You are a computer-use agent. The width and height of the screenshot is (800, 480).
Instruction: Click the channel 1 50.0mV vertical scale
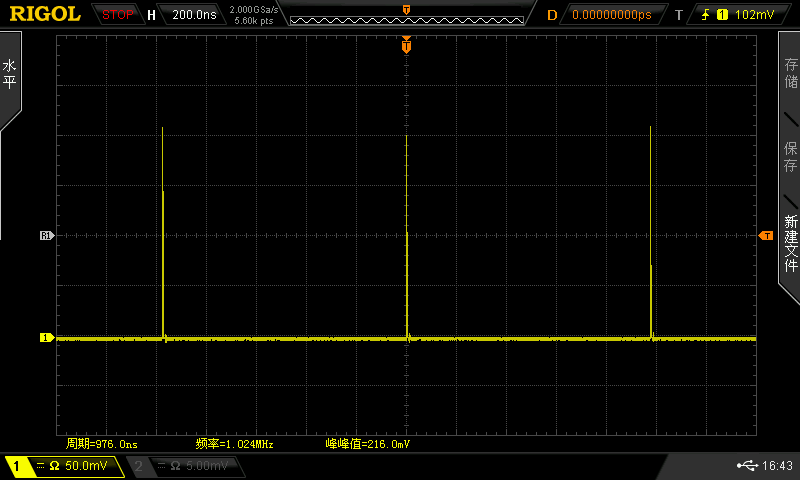tap(86, 466)
